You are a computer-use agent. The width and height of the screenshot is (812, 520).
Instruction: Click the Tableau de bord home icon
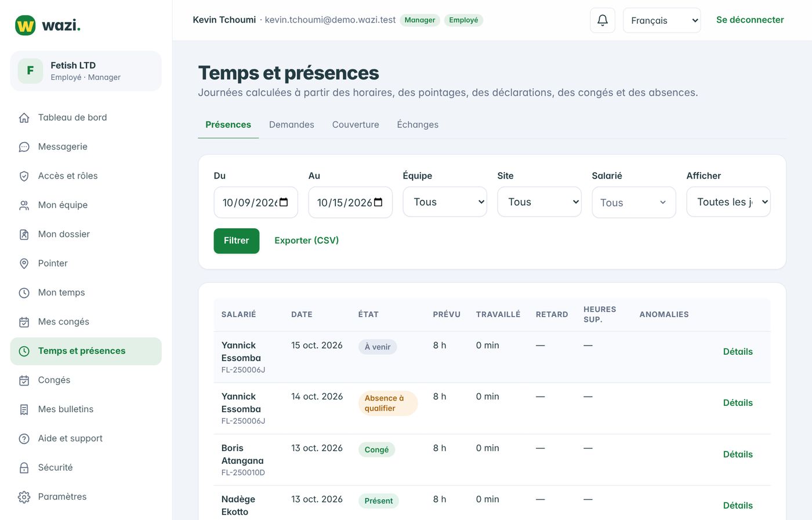coord(24,118)
